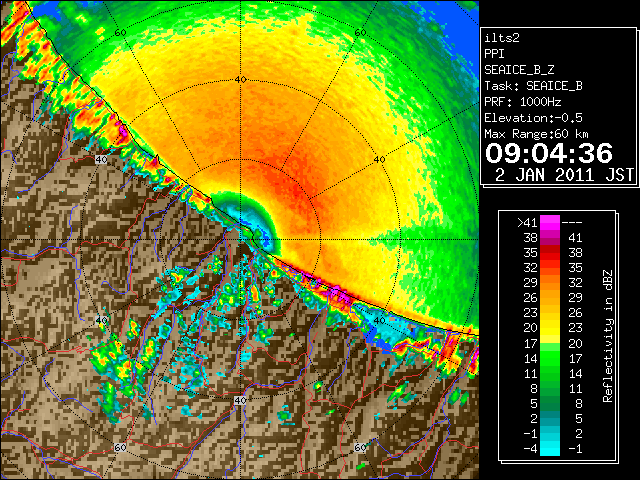Select the "-4" legend label
The image size is (640, 480).
pyautogui.click(x=530, y=449)
